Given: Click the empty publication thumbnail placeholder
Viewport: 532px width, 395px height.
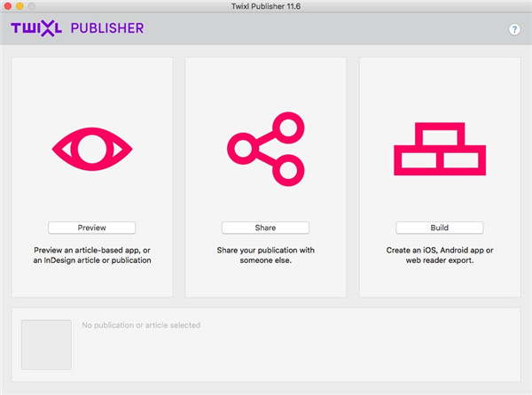Looking at the screenshot, I should pyautogui.click(x=46, y=345).
